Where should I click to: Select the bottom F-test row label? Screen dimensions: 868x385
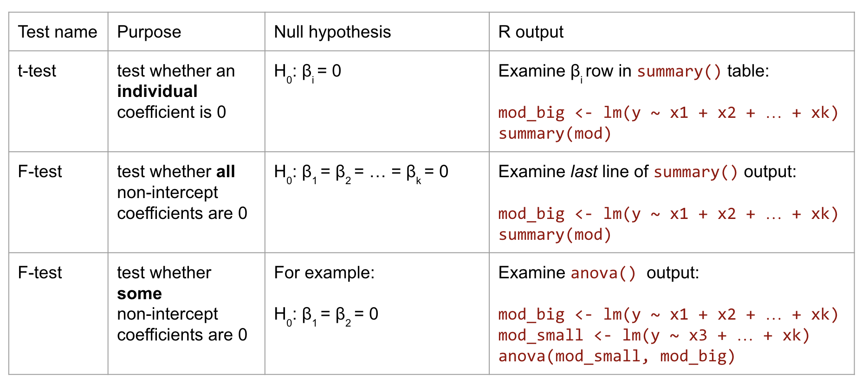click(x=40, y=273)
